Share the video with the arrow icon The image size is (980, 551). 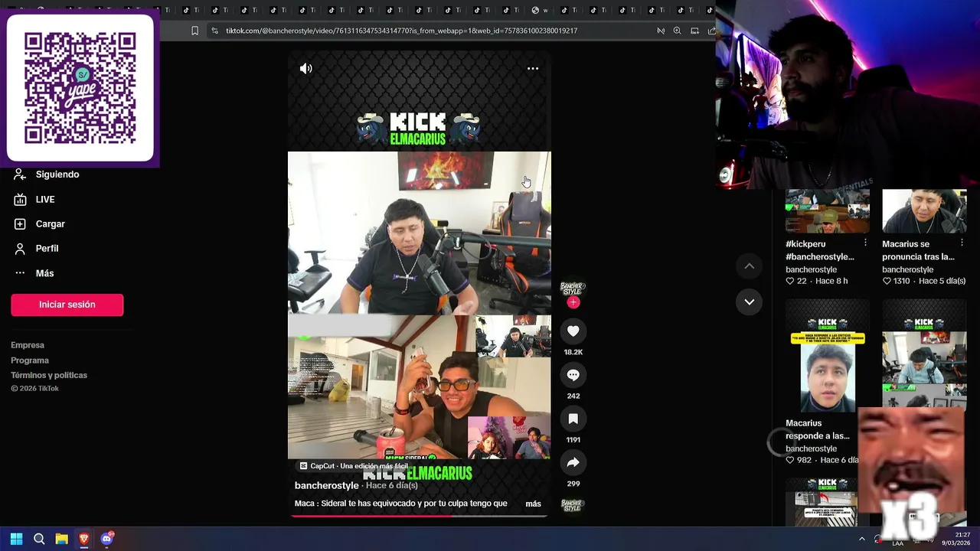pyautogui.click(x=573, y=462)
